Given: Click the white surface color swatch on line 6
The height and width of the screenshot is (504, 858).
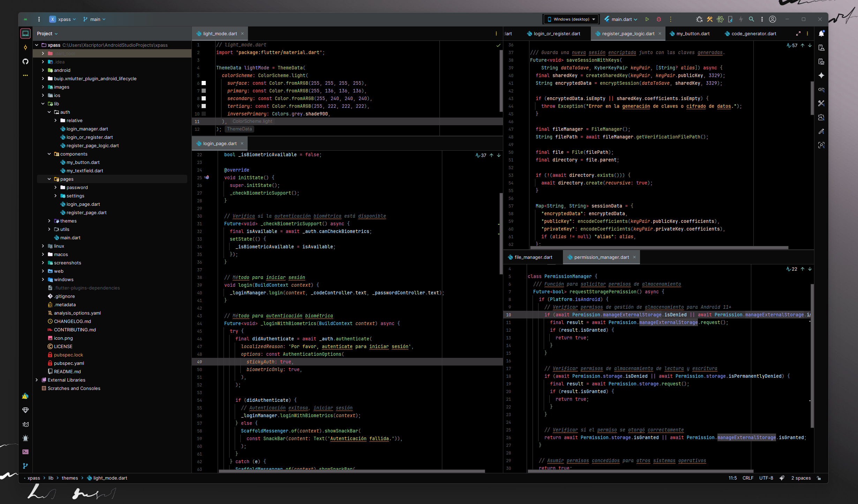Looking at the screenshot, I should click(x=204, y=83).
